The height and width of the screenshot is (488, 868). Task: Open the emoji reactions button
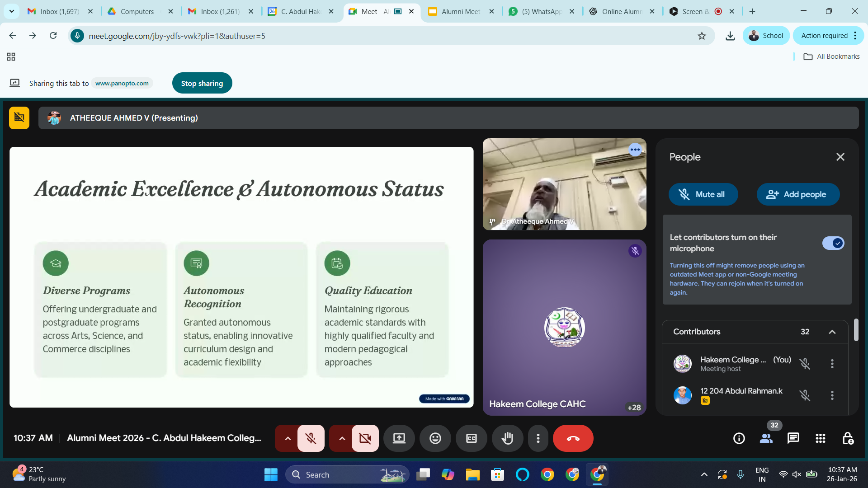click(435, 438)
